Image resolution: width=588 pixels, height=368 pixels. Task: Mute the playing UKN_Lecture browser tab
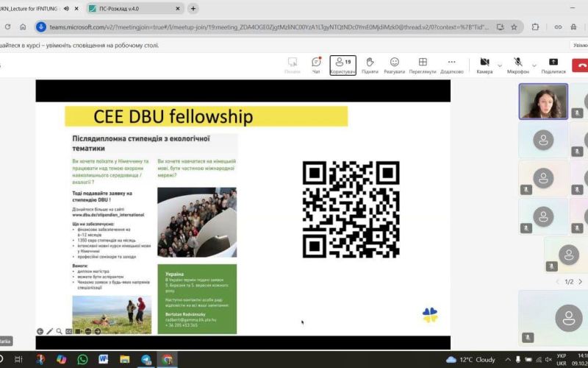tap(68, 9)
